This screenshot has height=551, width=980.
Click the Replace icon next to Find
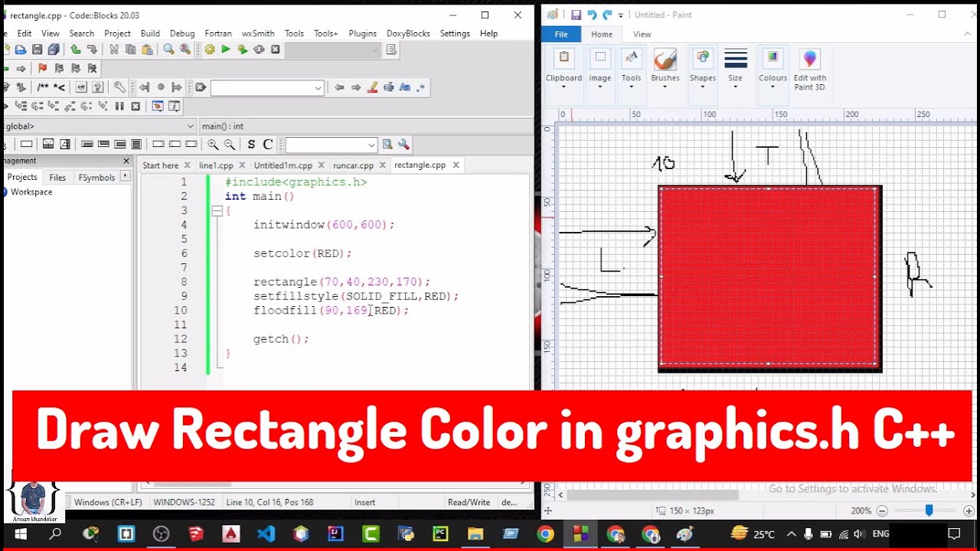point(185,50)
